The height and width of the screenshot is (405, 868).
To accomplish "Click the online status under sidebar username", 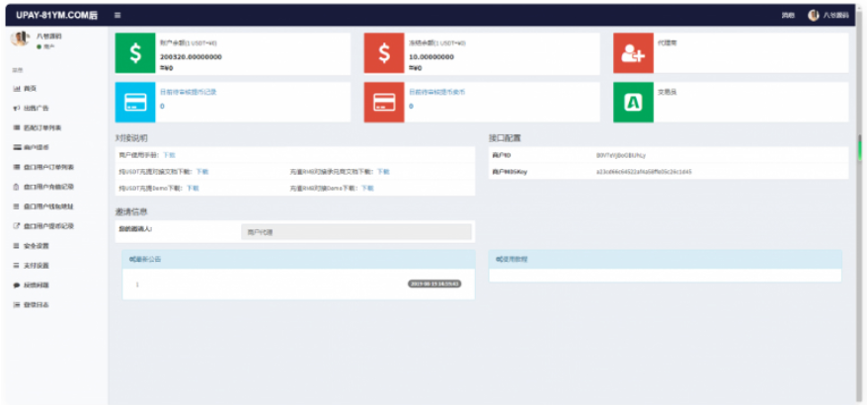I will click(46, 46).
